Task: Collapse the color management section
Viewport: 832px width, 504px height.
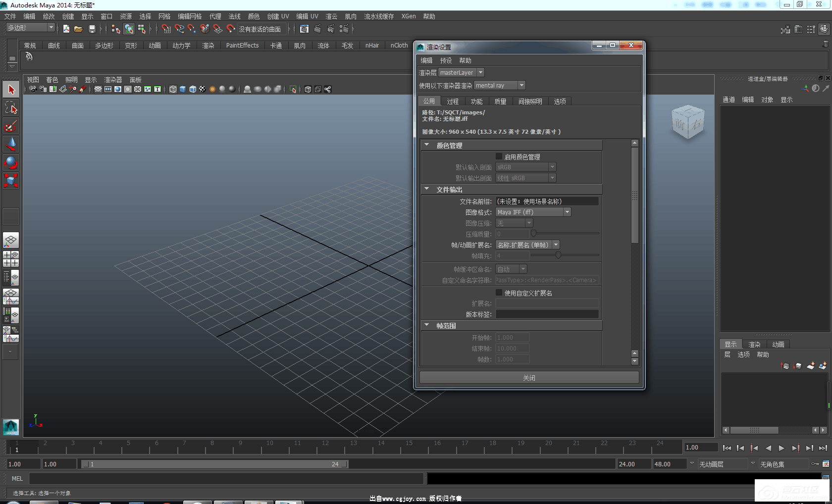Action: click(427, 145)
